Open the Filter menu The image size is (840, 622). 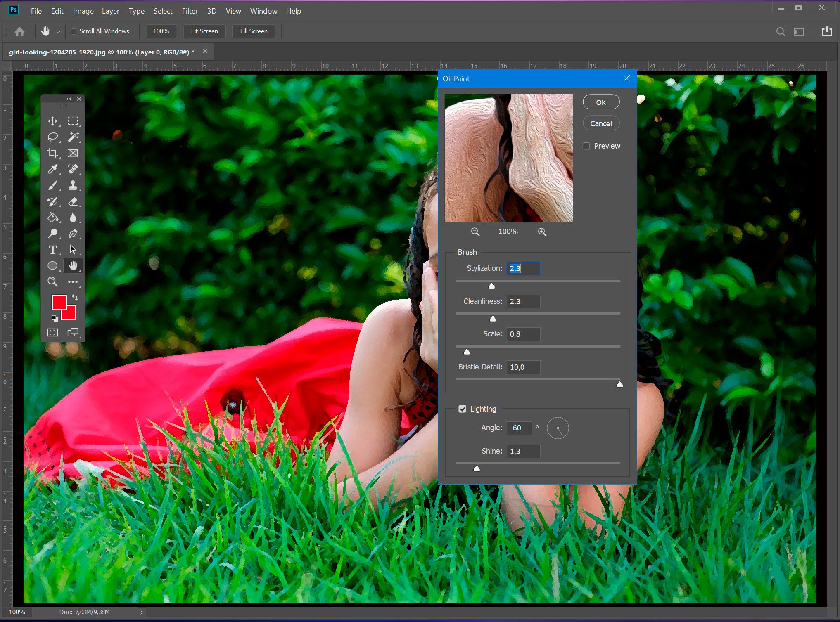190,10
